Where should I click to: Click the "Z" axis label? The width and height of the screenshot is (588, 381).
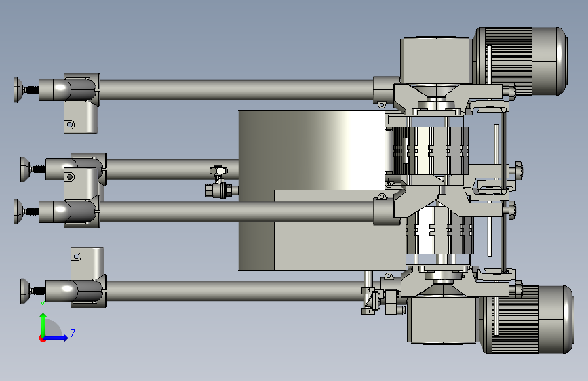coord(73,334)
